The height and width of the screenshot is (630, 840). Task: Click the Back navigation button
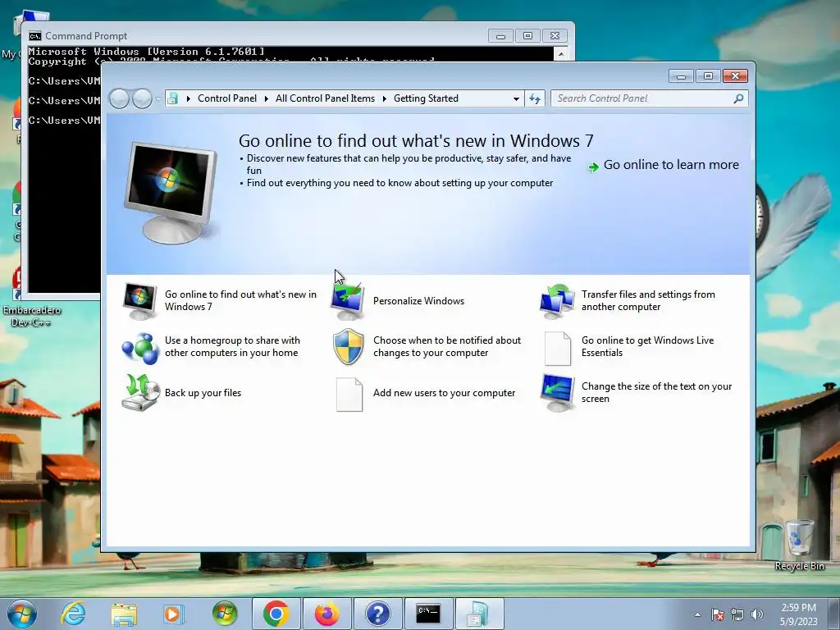coord(119,98)
